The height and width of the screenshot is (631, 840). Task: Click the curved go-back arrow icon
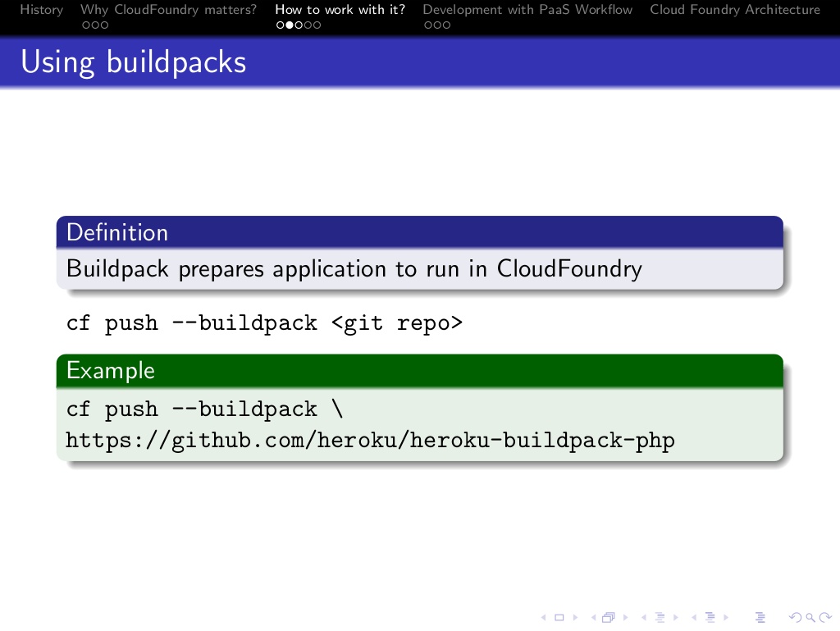click(x=796, y=618)
